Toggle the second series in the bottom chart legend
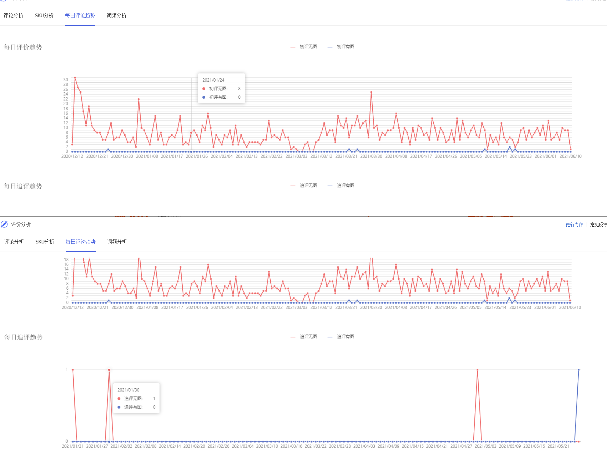This screenshot has width=607, height=461. (344, 335)
